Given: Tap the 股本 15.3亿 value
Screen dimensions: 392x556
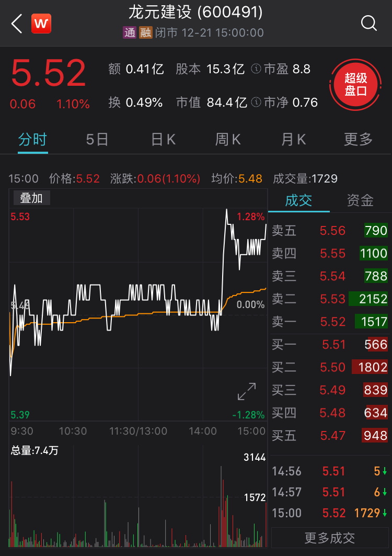Looking at the screenshot, I should pos(210,69).
